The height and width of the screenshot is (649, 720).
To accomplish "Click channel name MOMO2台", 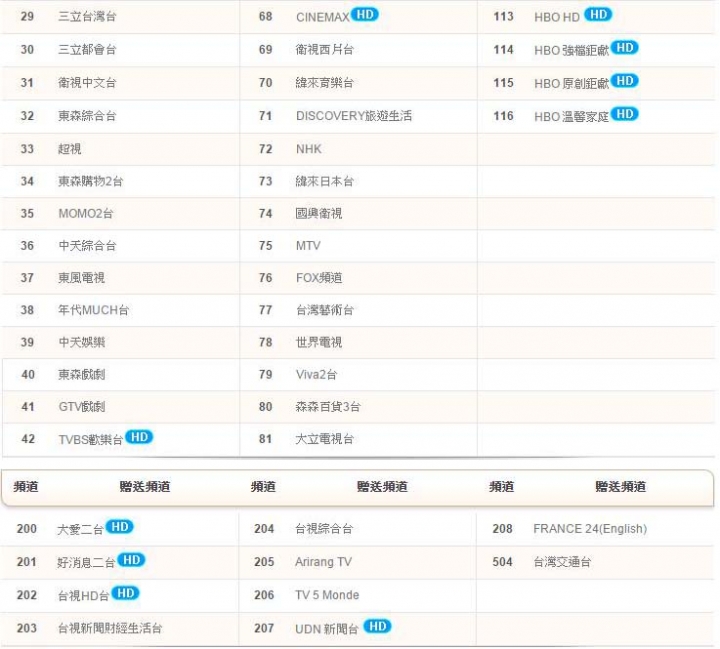I will tap(86, 214).
